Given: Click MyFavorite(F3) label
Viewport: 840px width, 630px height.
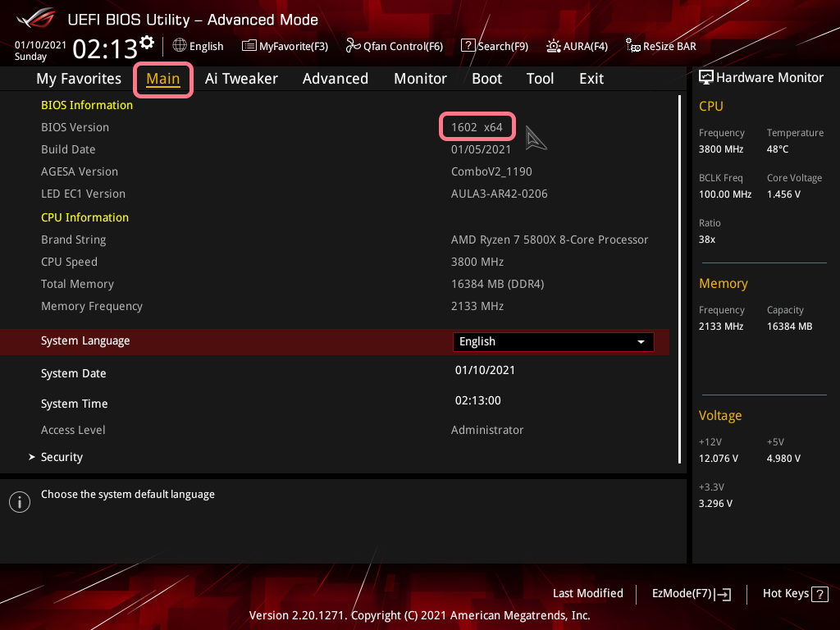Looking at the screenshot, I should (294, 47).
